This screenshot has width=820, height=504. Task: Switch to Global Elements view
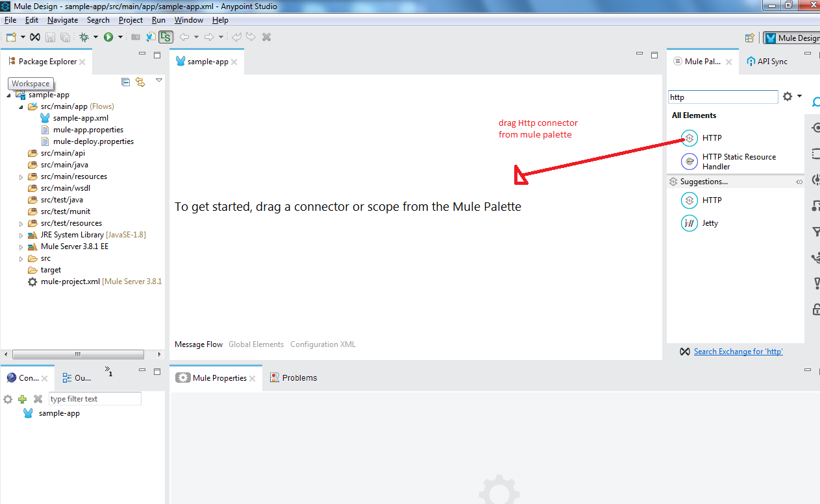256,344
